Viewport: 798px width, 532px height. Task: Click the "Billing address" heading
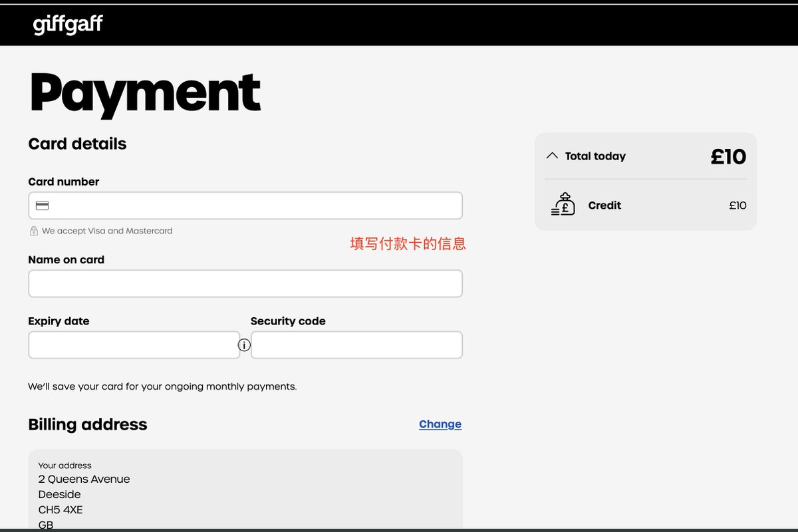[x=88, y=424]
